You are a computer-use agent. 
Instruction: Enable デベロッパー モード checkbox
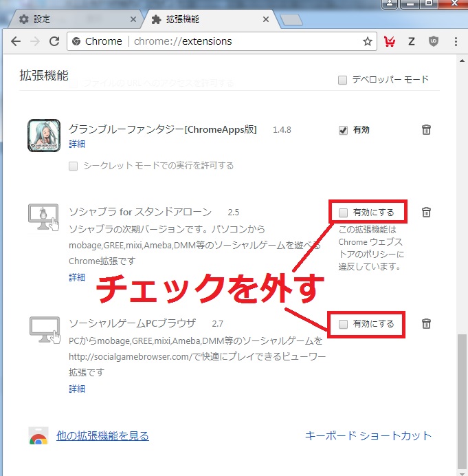pos(343,80)
